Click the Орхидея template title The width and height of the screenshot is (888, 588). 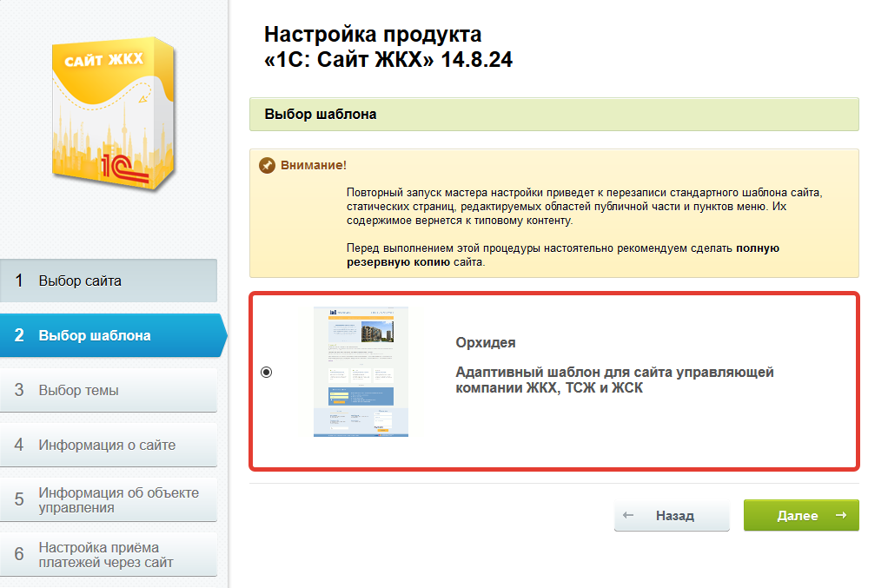click(x=486, y=342)
